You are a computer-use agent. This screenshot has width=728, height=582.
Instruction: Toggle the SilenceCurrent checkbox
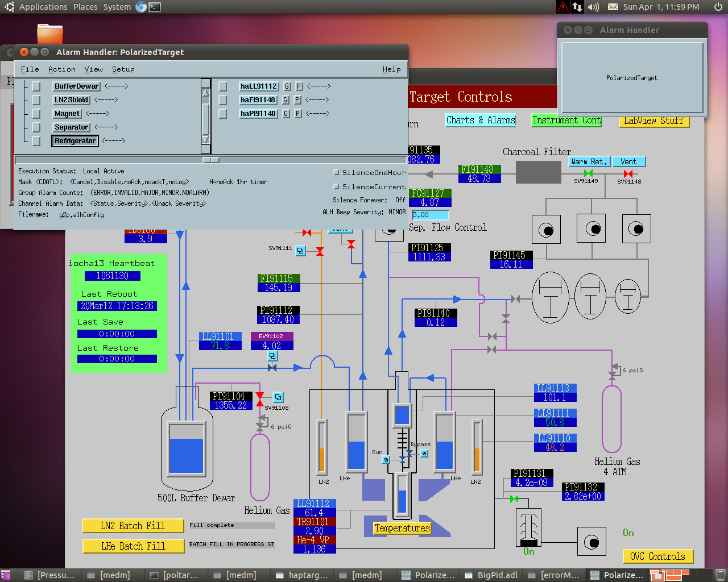point(336,186)
